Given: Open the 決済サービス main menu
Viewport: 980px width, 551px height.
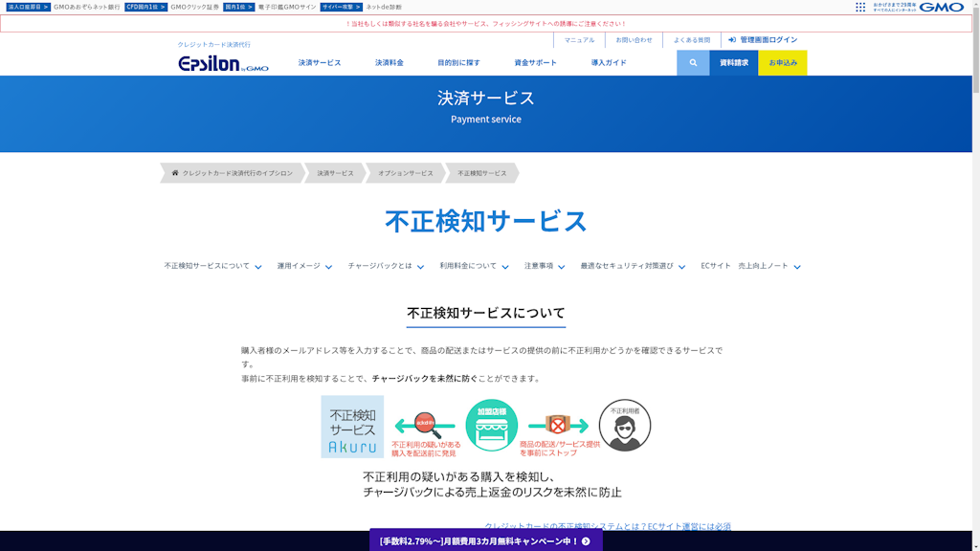Looking at the screenshot, I should pos(319,63).
